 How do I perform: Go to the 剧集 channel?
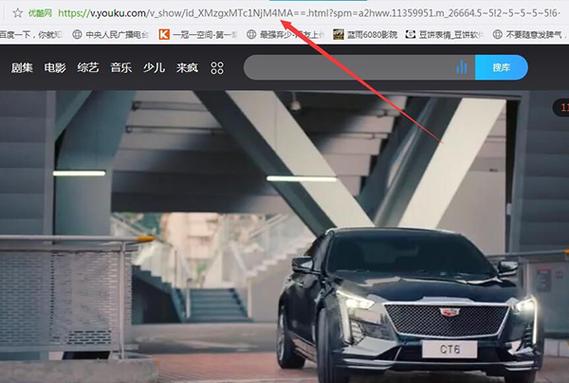click(22, 68)
